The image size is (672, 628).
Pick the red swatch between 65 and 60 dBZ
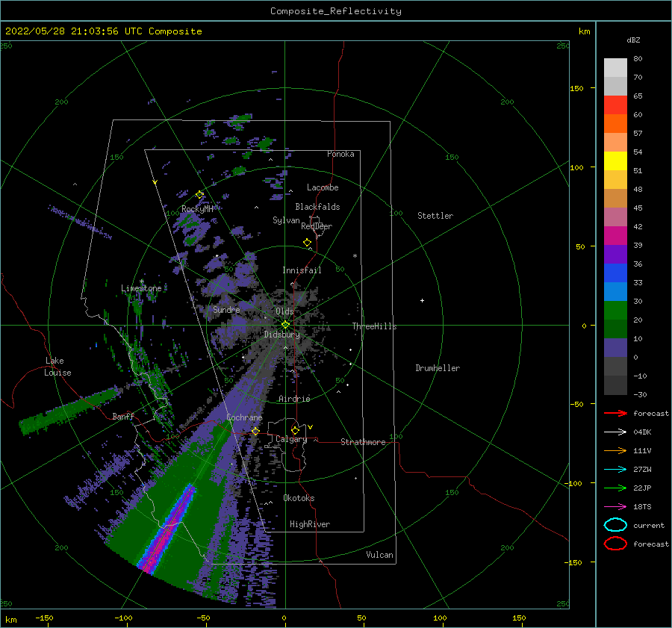tap(615, 105)
